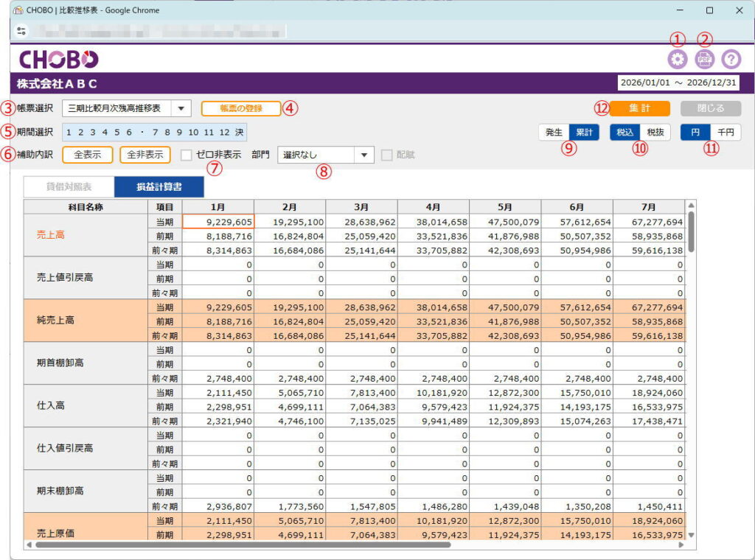
Task: Open the 部門 選択なし dropdown
Action: pos(326,155)
